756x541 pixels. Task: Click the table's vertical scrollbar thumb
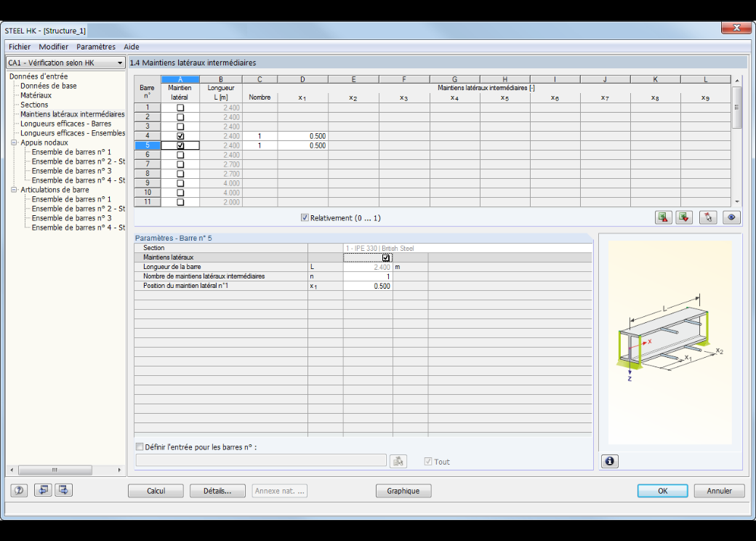pyautogui.click(x=736, y=107)
